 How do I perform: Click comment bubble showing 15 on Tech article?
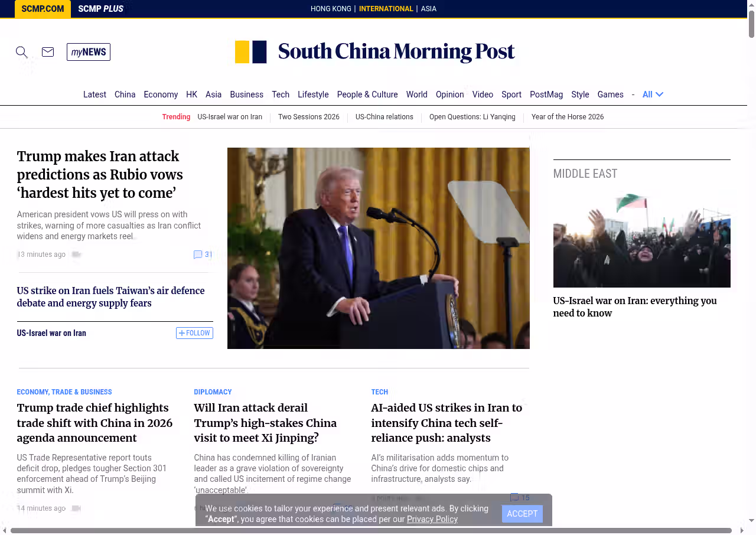[x=514, y=497]
